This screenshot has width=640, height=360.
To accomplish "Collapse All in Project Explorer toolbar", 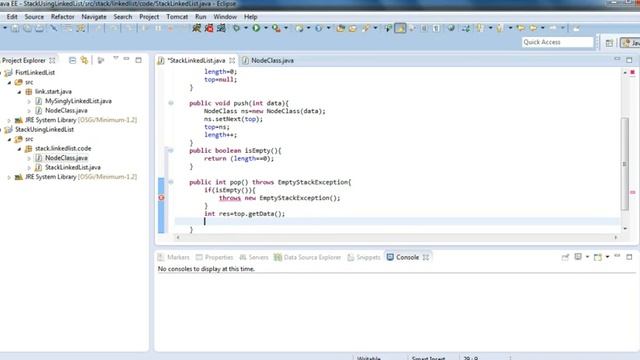I will 72,60.
